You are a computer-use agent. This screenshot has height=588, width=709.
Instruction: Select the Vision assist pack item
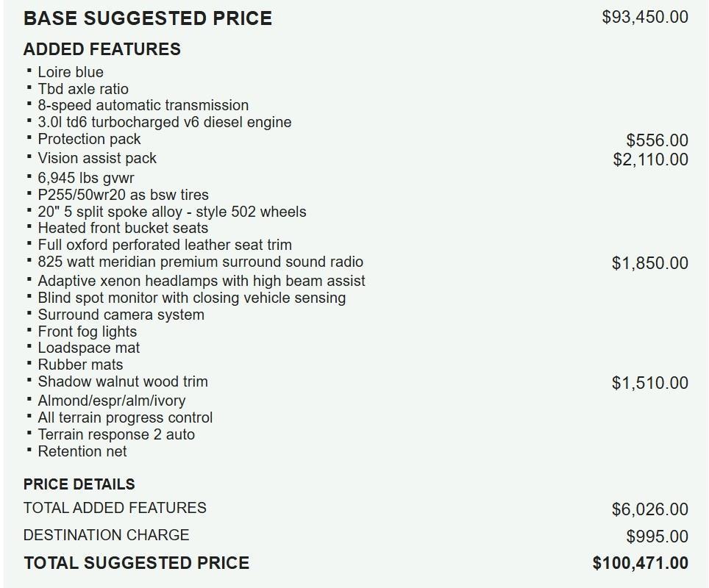97,158
